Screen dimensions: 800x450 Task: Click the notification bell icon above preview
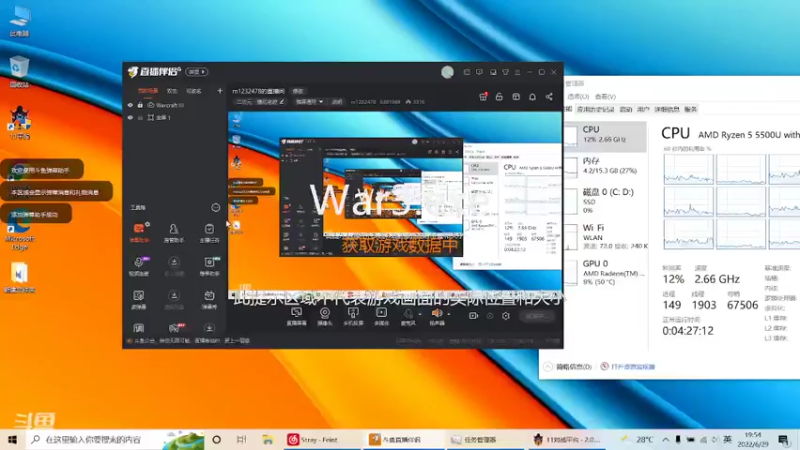(532, 96)
